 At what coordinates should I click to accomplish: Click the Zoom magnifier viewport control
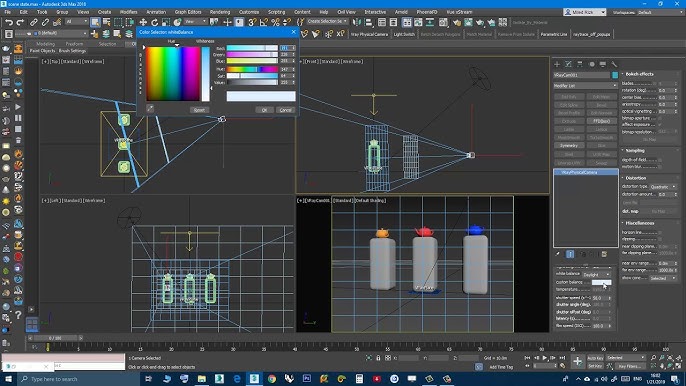tap(653, 358)
